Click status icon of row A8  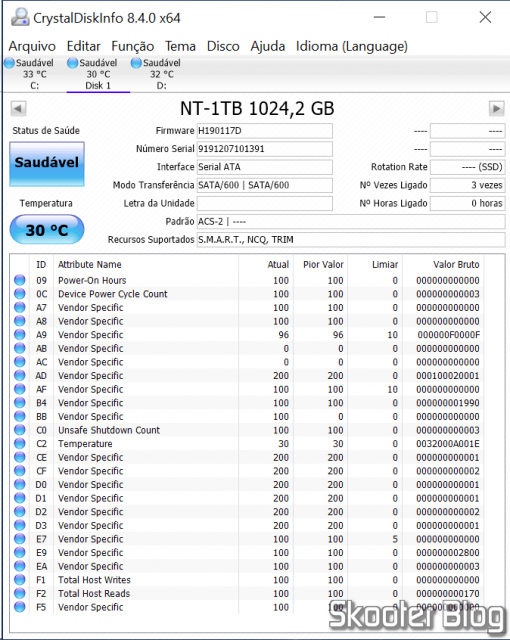(x=20, y=321)
